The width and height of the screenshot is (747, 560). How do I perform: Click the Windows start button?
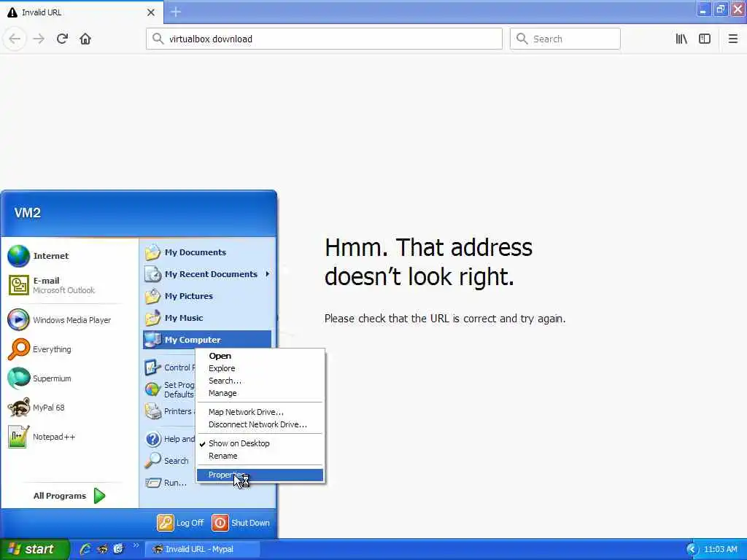35,549
